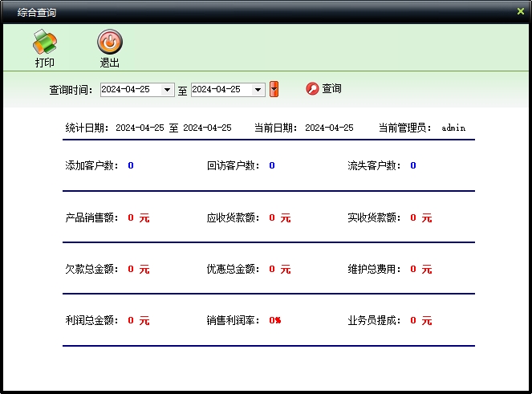
Task: Click the 查询 button text
Action: 331,89
